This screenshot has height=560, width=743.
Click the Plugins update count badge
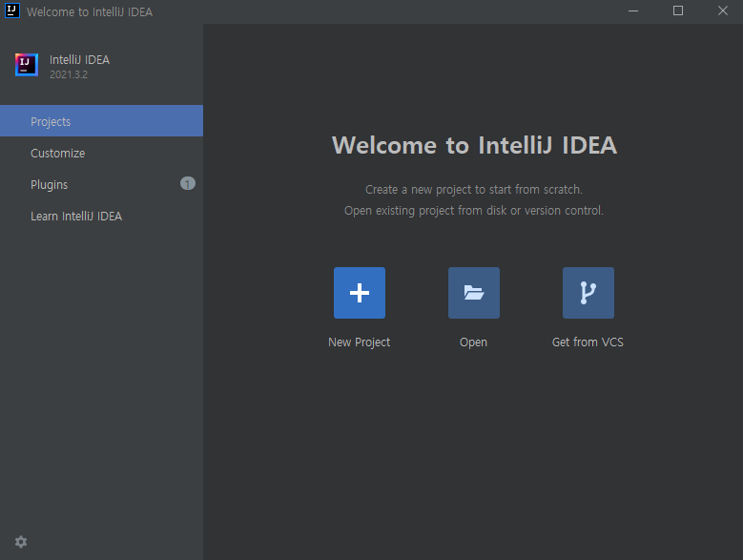(x=188, y=183)
